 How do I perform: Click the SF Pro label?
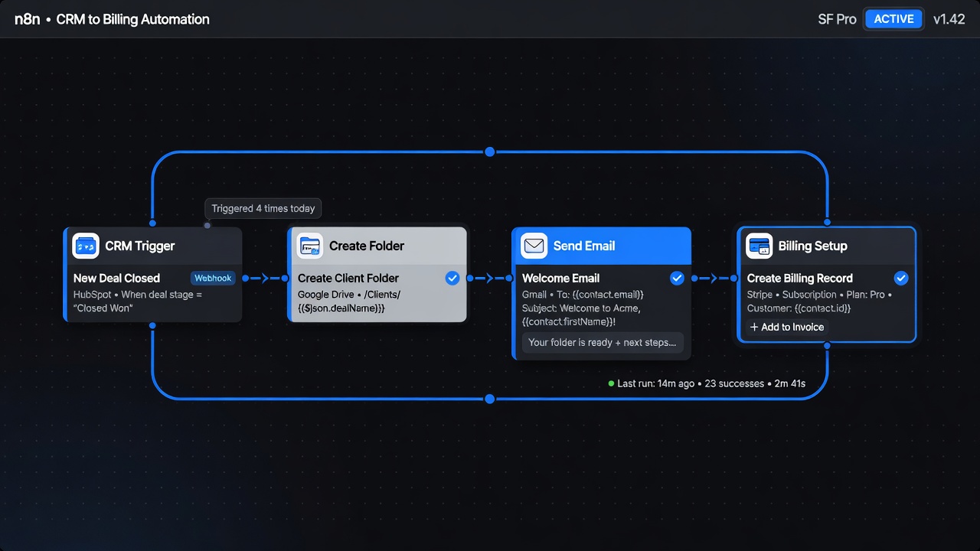[x=837, y=19]
